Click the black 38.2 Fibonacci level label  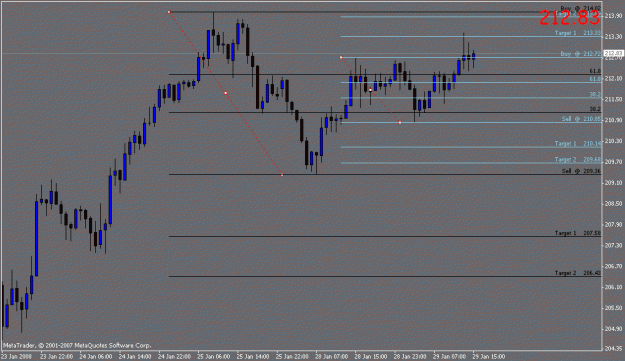(x=595, y=109)
